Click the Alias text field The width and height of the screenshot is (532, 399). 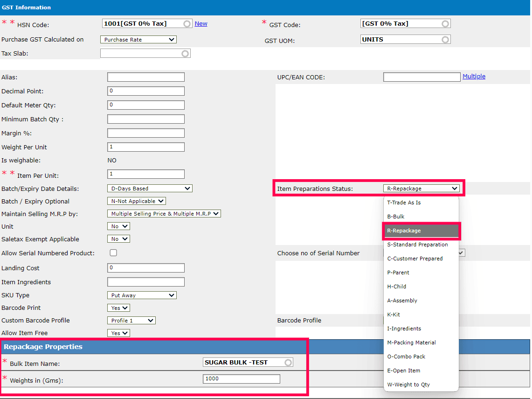pyautogui.click(x=145, y=77)
